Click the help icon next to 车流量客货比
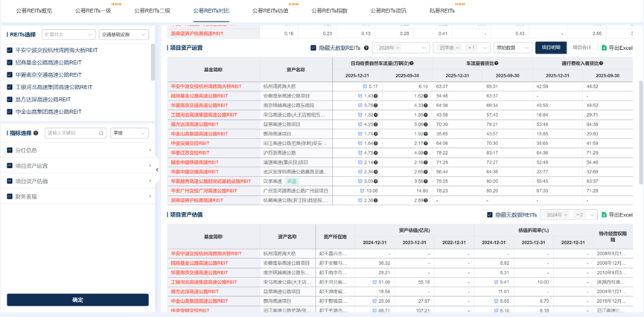 pos(499,63)
